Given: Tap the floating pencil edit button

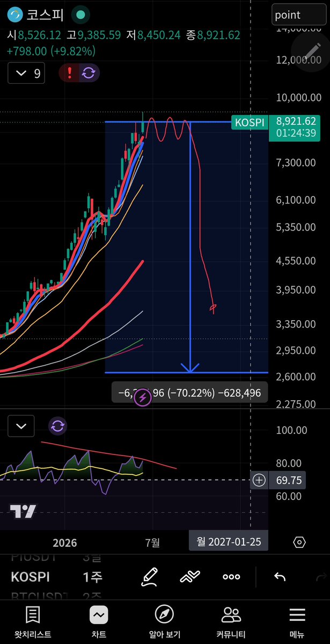Looking at the screenshot, I should tap(312, 50).
